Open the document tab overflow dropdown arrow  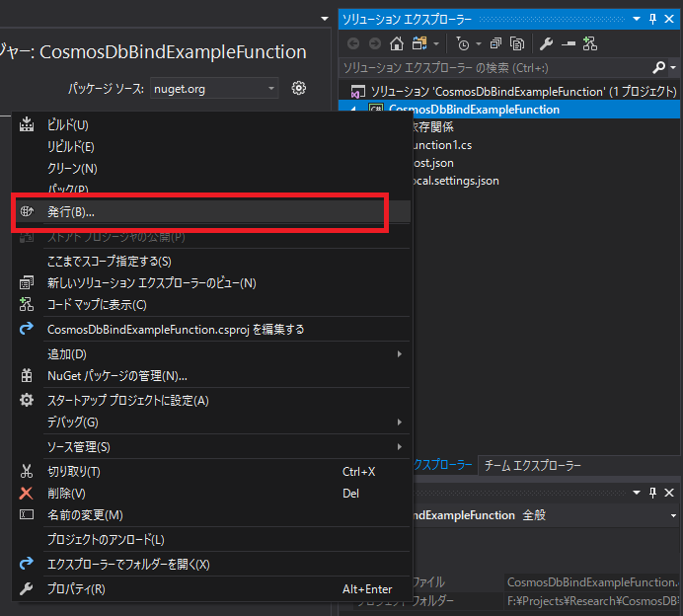pos(324,19)
